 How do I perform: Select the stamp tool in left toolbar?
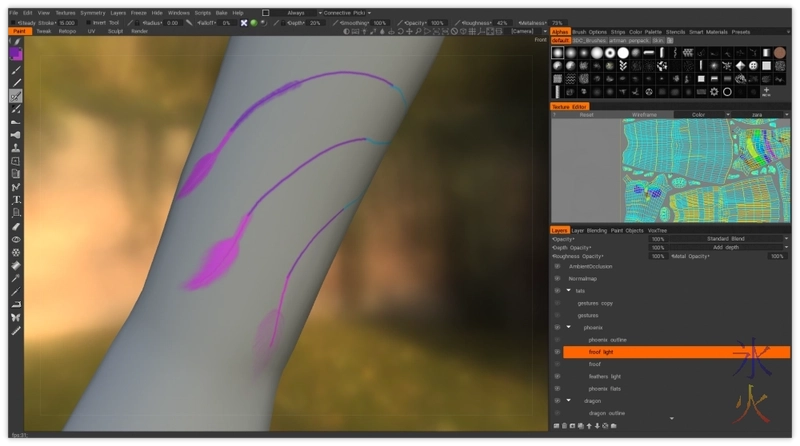tap(16, 148)
